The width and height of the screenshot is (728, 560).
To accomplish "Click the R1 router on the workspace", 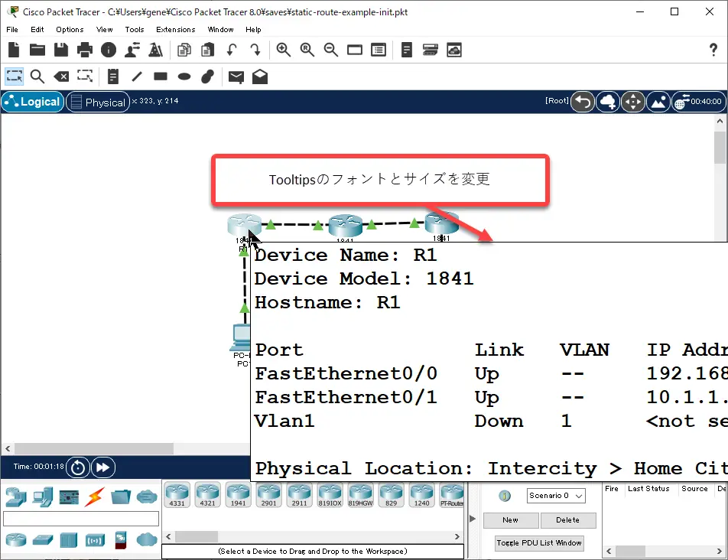I will coord(243,224).
